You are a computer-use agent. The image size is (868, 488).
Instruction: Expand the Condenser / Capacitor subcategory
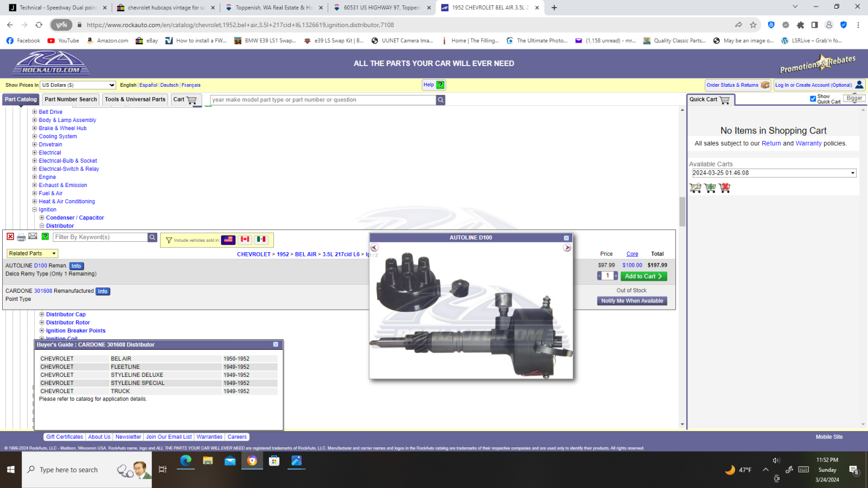pos(42,218)
